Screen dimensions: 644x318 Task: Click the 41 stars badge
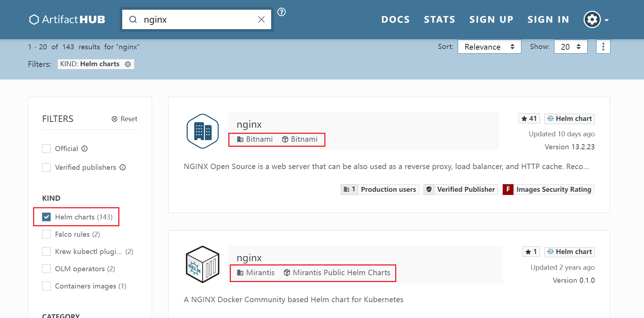click(529, 119)
